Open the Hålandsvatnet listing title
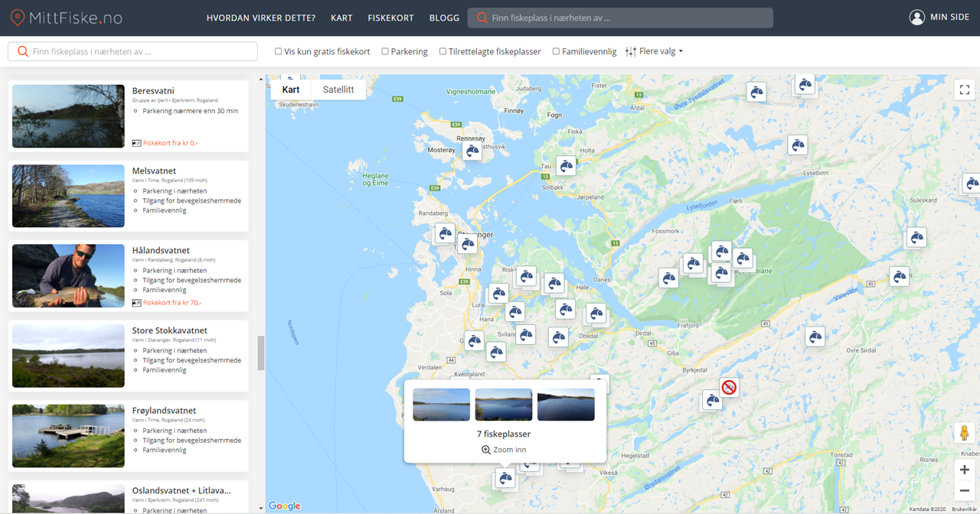 tap(161, 250)
